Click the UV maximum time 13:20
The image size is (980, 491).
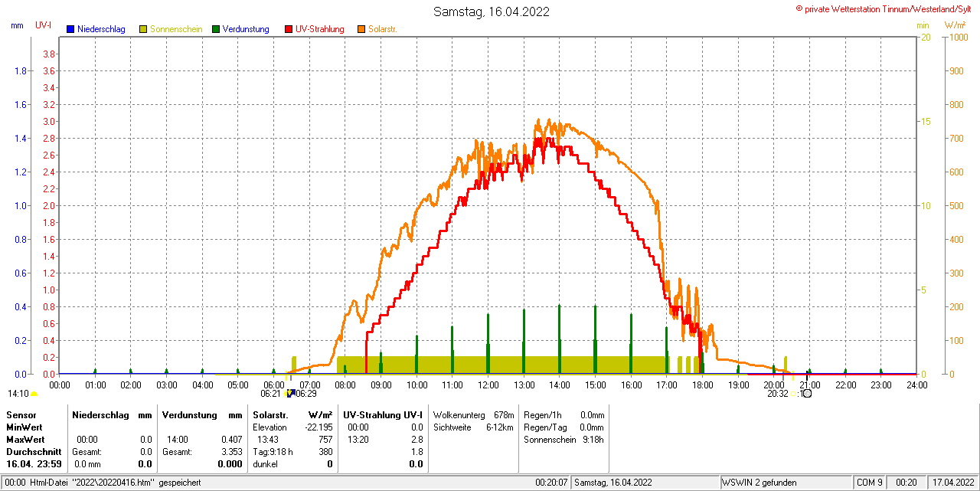(x=358, y=440)
